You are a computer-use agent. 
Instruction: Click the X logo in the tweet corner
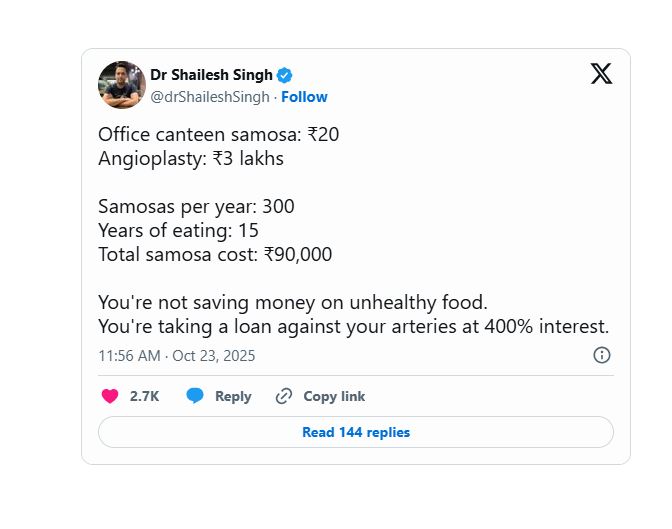point(601,74)
